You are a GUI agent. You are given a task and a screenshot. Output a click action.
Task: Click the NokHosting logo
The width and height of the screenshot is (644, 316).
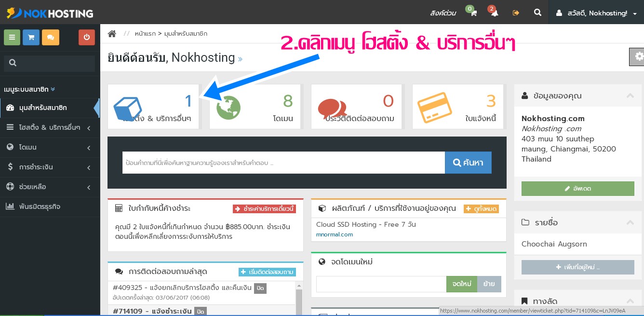[50, 13]
